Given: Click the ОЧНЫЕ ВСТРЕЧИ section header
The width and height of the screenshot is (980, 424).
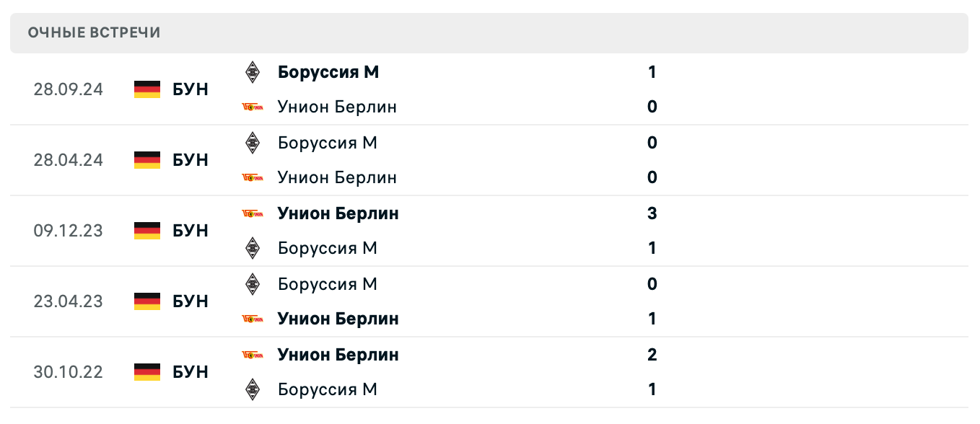Looking at the screenshot, I should point(95,32).
